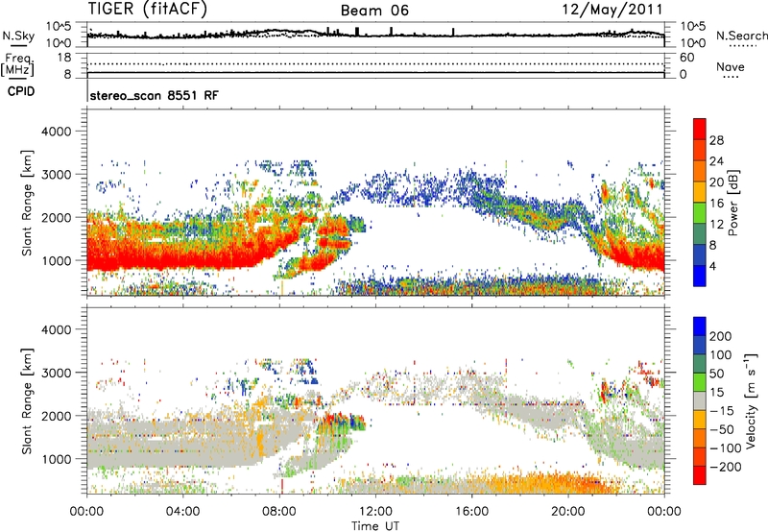
Task: Click the 'CPID' label
Action: click(21, 91)
